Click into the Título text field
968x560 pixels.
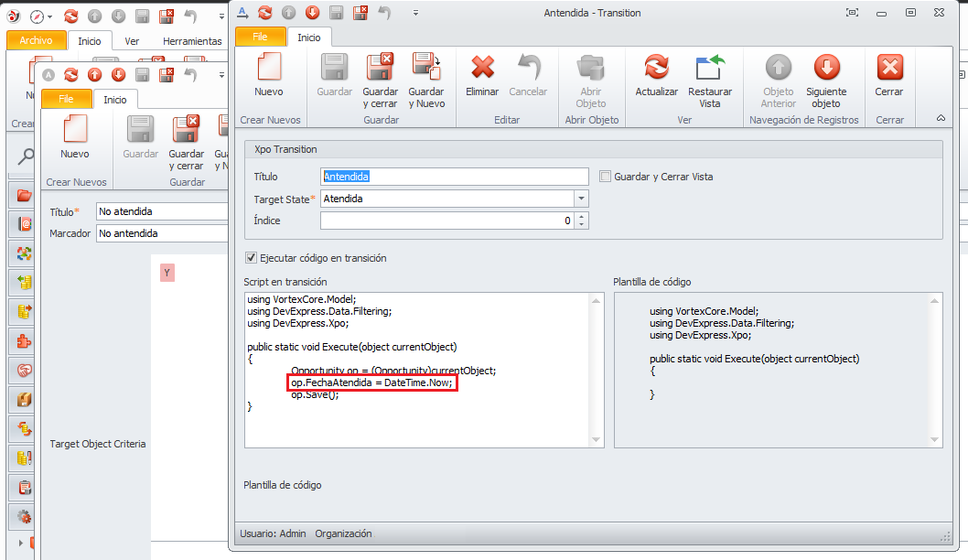coord(455,177)
